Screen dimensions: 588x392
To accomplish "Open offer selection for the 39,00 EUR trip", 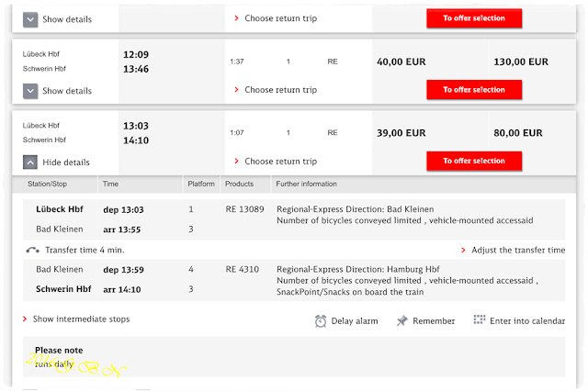I will pyautogui.click(x=474, y=162).
